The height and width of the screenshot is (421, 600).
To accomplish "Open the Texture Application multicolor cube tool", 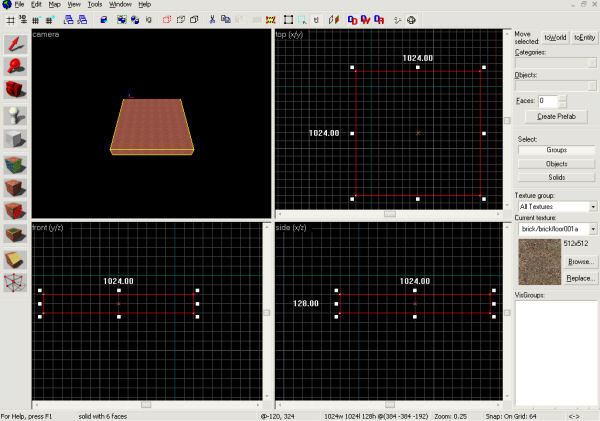I will point(15,165).
